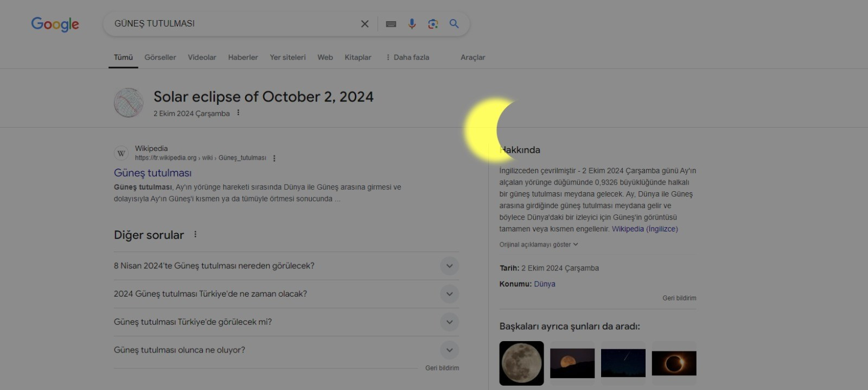This screenshot has height=390, width=868.
Task: Open the Araçlar search tools
Action: [473, 57]
